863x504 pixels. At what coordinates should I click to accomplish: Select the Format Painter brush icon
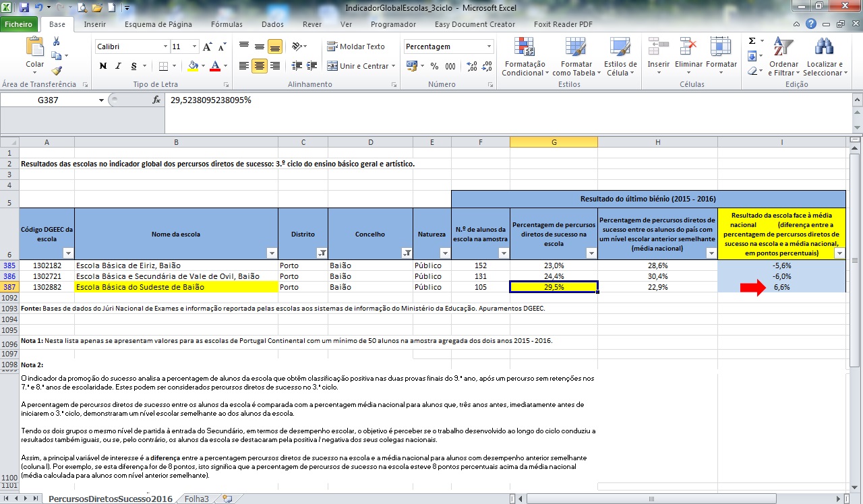57,70
